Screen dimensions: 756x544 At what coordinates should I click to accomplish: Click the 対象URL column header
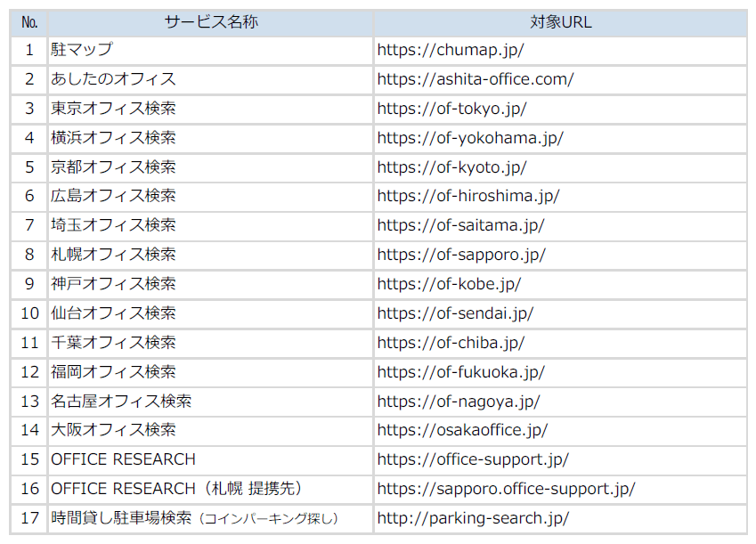[561, 22]
